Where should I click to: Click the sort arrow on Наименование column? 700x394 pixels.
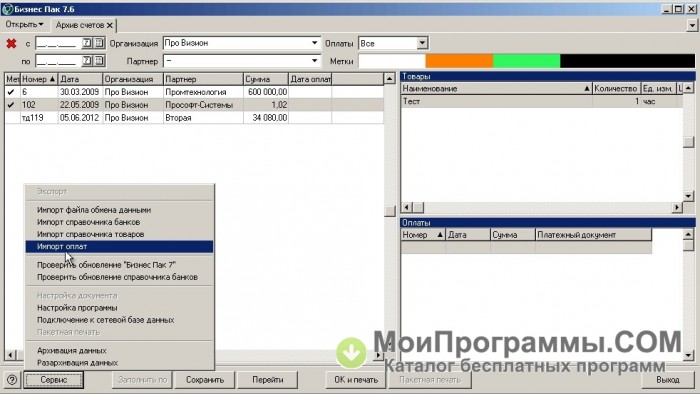click(587, 89)
